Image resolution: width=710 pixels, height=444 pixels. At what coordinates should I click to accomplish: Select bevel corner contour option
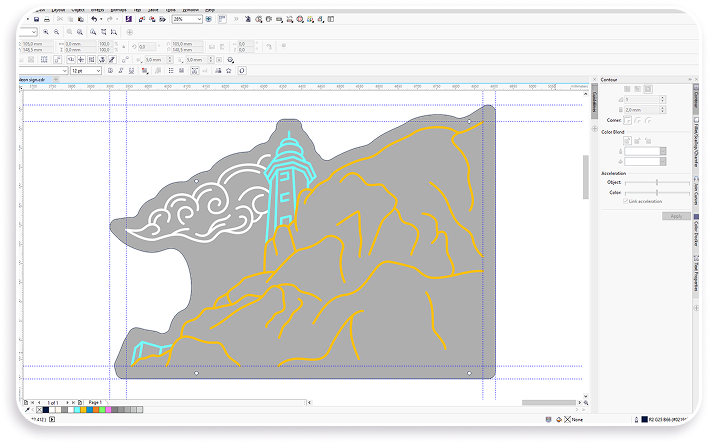(648, 120)
